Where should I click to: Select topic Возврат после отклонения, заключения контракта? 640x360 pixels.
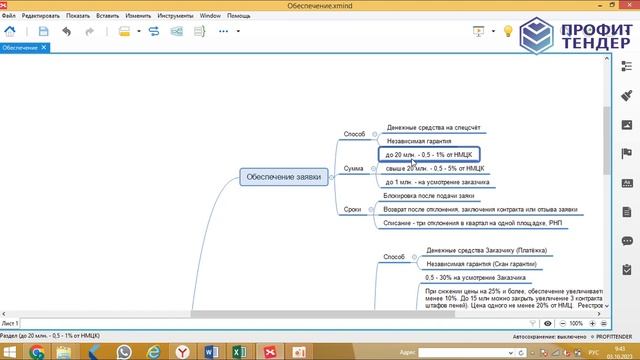[480, 209]
